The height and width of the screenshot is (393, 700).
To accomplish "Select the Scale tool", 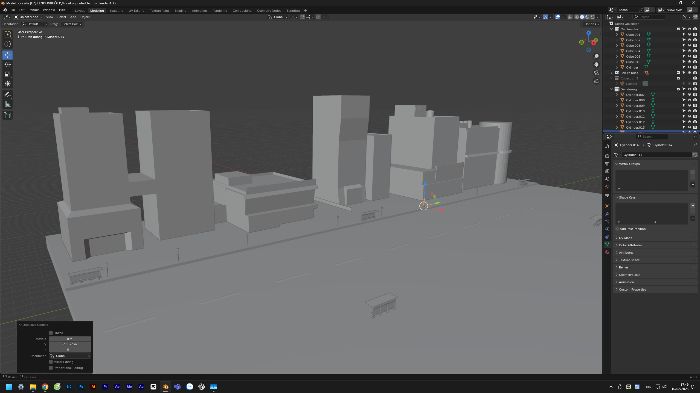I will (x=8, y=74).
